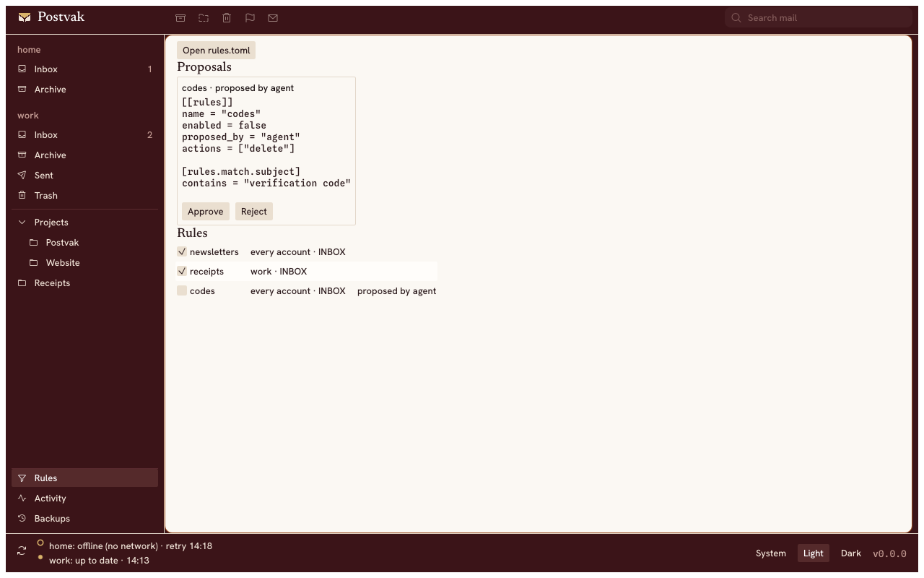
Task: Click the Archive icon in the top toolbar
Action: click(180, 18)
